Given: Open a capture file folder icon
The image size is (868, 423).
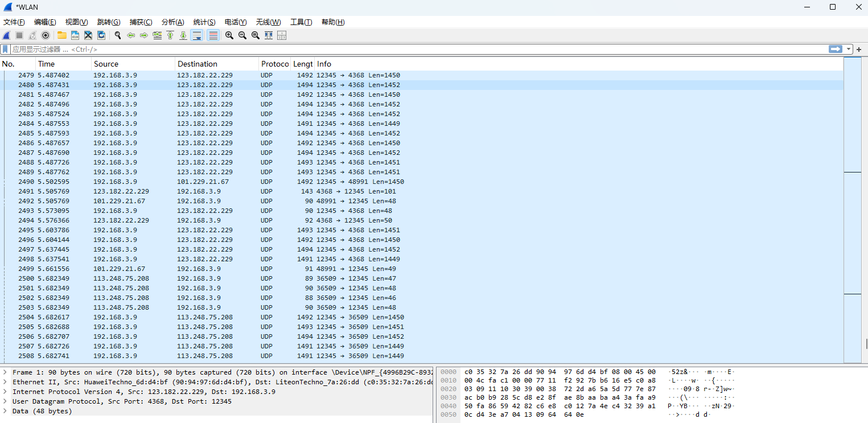Looking at the screenshot, I should 62,35.
